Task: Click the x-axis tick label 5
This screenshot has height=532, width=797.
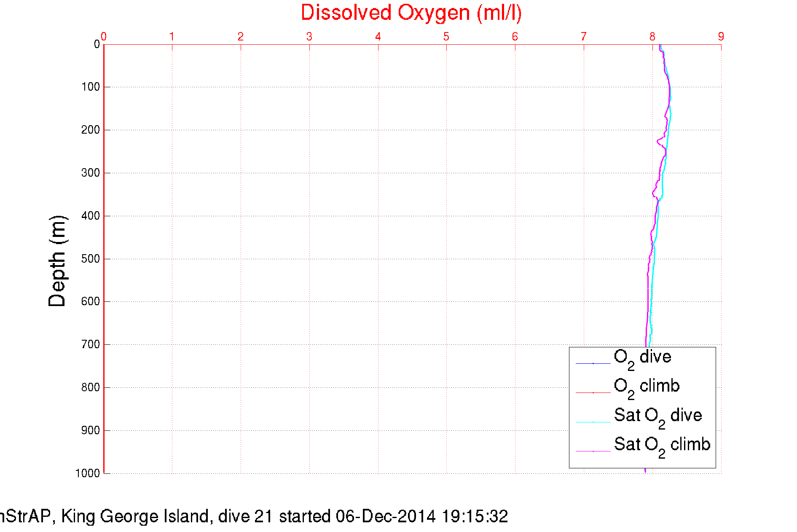Action: point(446,37)
